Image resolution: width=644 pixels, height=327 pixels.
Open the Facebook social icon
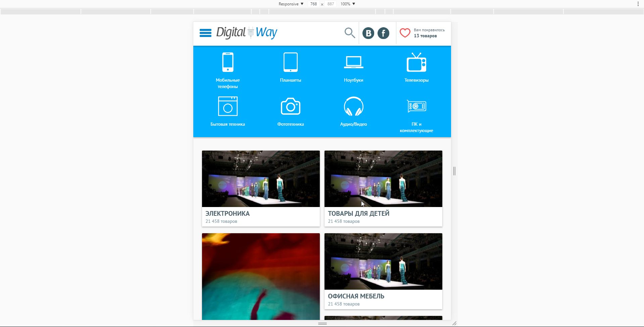[383, 33]
